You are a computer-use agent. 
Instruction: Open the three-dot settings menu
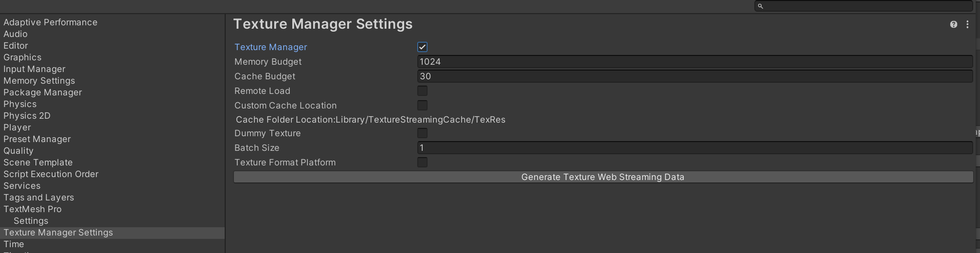967,24
